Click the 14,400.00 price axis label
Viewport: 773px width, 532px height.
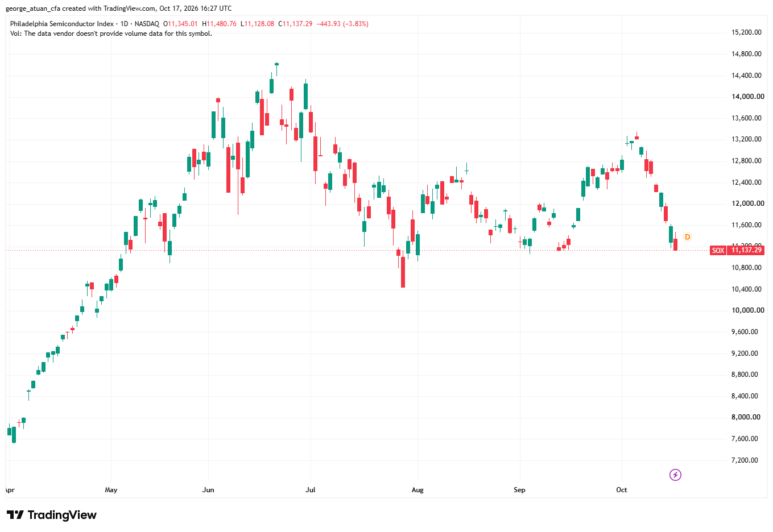click(746, 76)
